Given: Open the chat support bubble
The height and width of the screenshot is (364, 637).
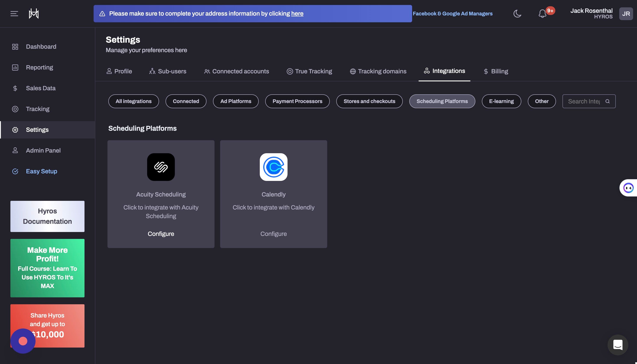Looking at the screenshot, I should (x=617, y=345).
